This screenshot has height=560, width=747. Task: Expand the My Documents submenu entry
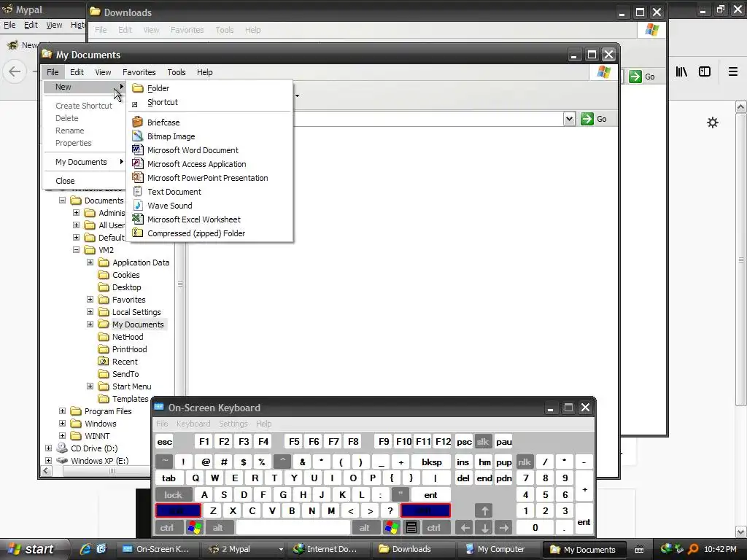(x=84, y=162)
